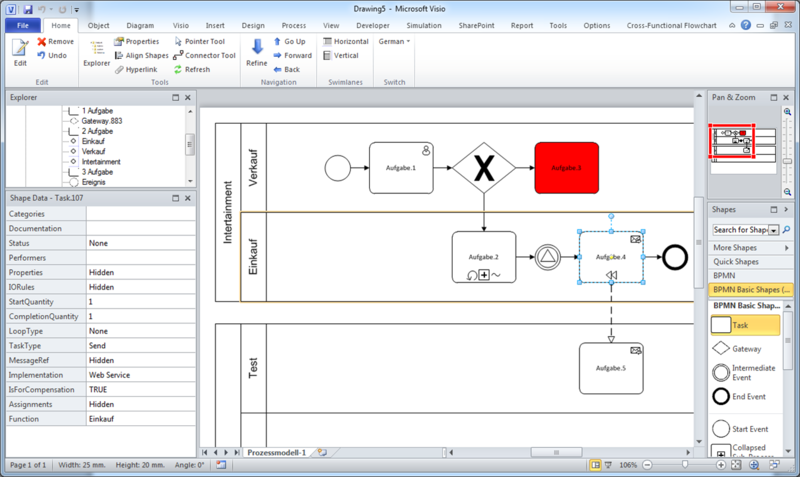The image size is (800, 477).
Task: Click zoom in magnifier in Pan & Zoom
Action: (787, 112)
